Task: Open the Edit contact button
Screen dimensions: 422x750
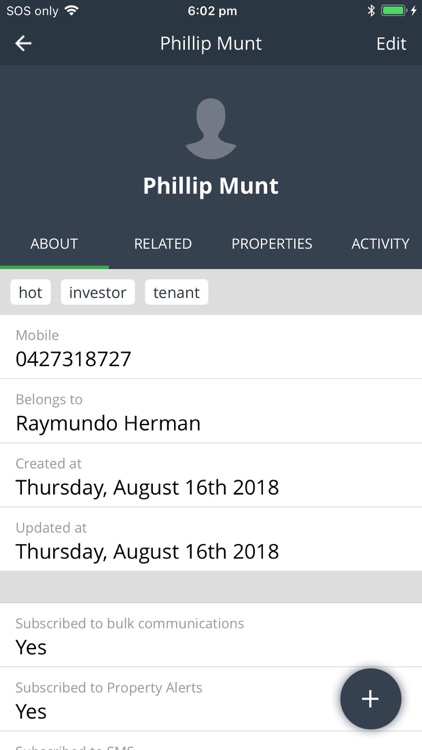Action: (391, 44)
